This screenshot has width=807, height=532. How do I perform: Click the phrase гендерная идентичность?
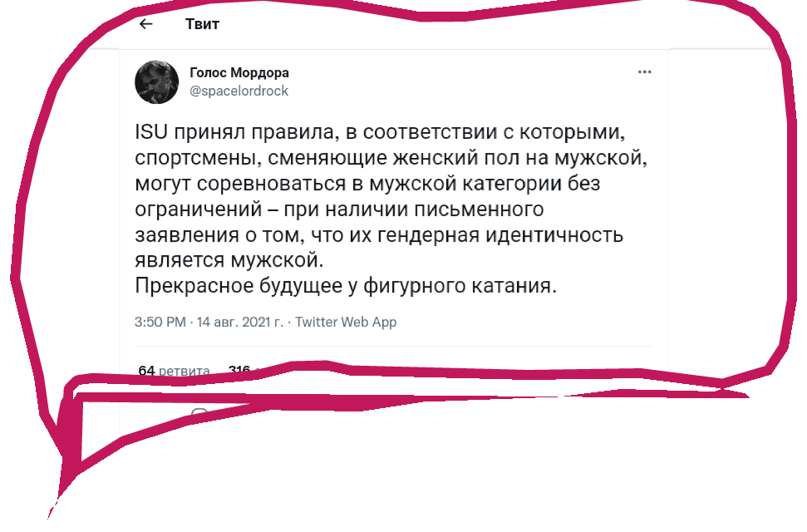click(x=500, y=235)
